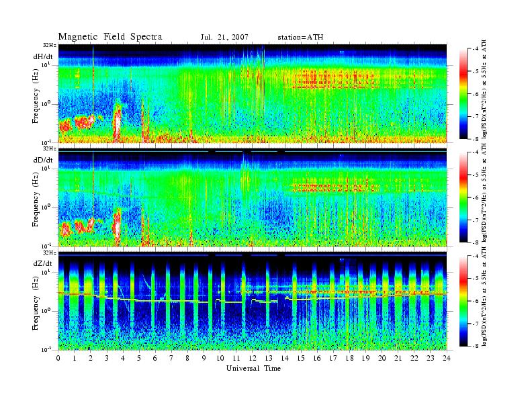
Task: Click the color scale bar beside dZ/dt panel
Action: click(x=463, y=301)
